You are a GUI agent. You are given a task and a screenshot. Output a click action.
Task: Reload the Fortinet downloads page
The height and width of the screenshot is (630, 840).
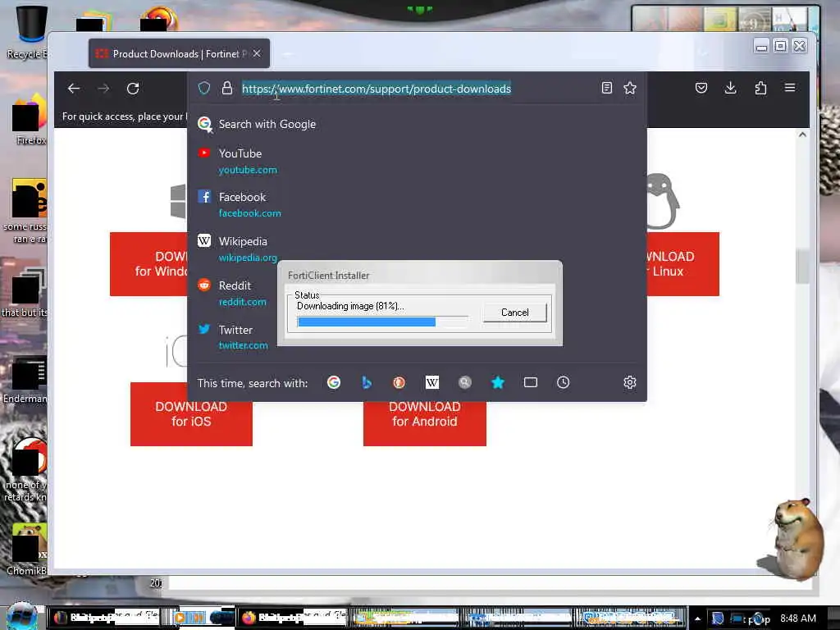click(x=133, y=89)
